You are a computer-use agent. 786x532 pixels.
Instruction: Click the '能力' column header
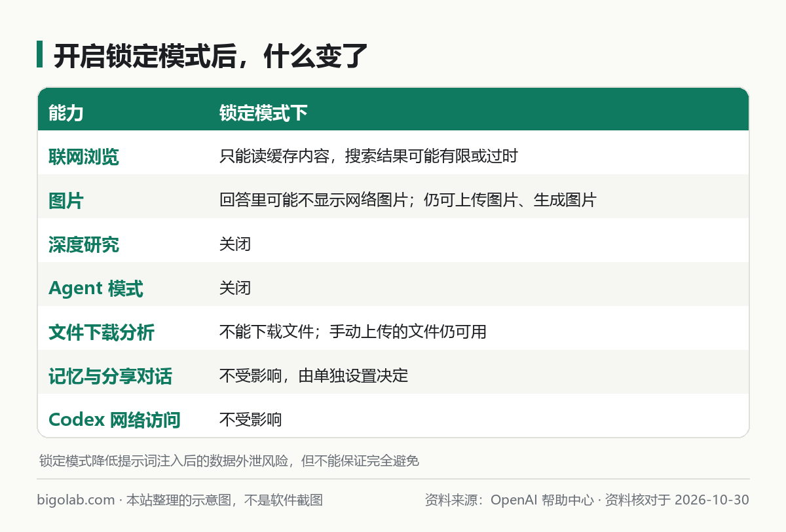[x=66, y=113]
